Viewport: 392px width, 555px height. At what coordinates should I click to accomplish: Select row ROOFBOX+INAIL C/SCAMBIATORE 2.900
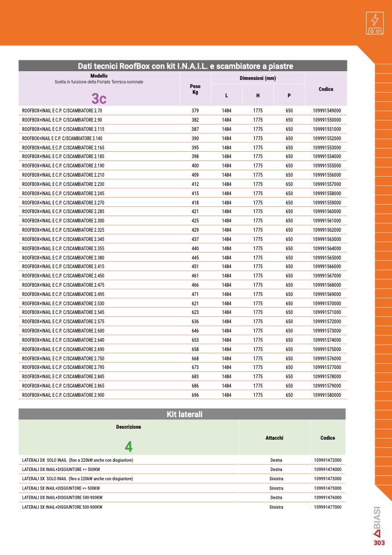tap(182, 395)
